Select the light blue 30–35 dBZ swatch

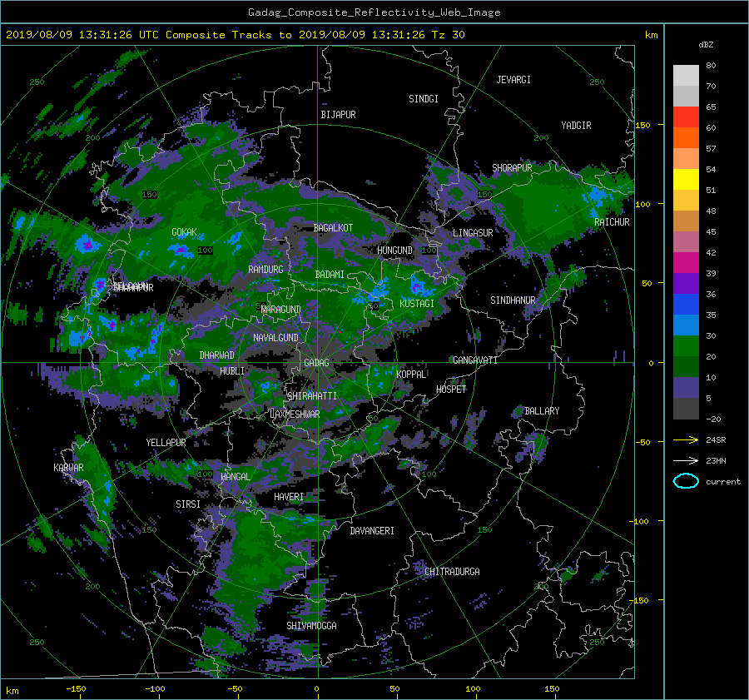click(686, 325)
